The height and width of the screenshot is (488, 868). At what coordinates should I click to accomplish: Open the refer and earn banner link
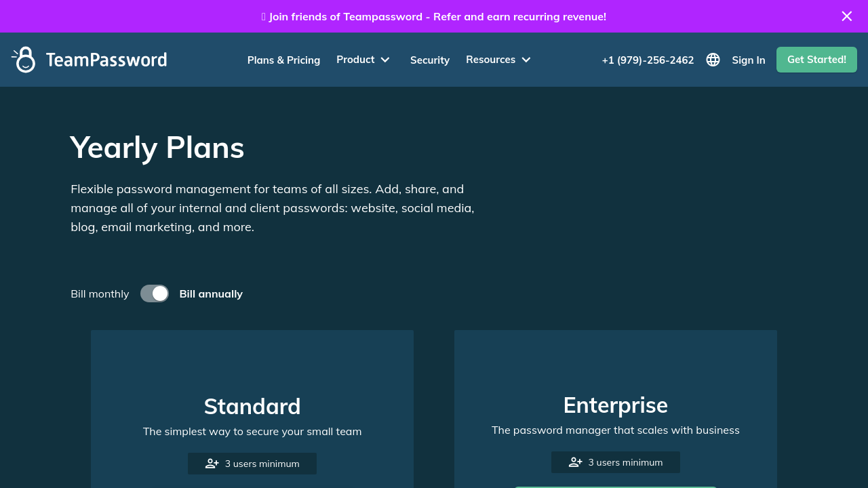pos(437,16)
